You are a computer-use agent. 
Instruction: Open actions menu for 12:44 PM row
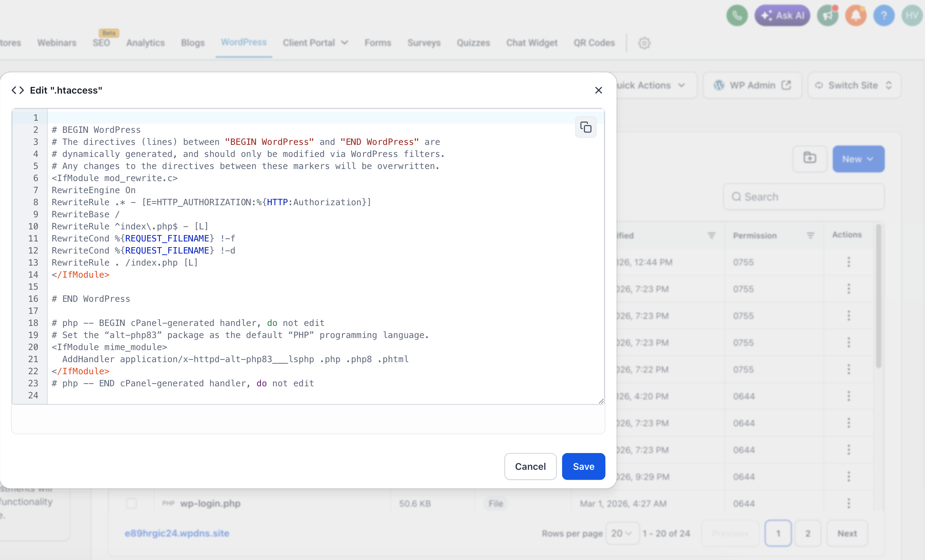pos(849,262)
